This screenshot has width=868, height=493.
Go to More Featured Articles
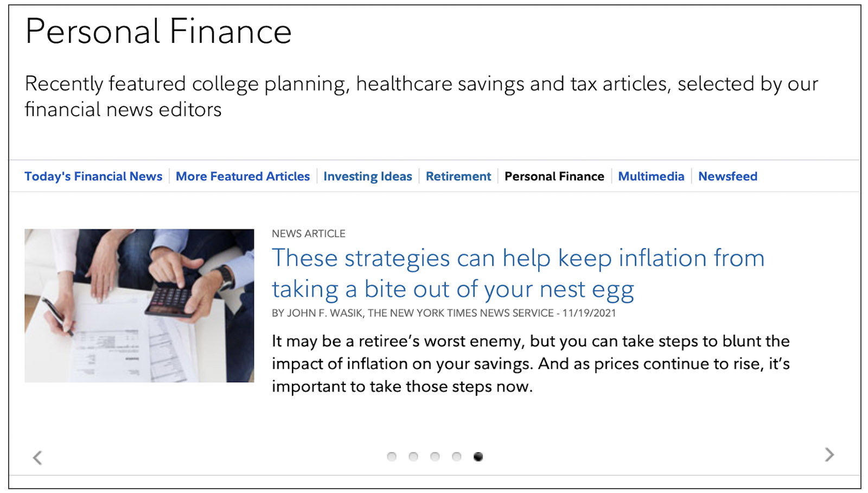[x=242, y=176]
